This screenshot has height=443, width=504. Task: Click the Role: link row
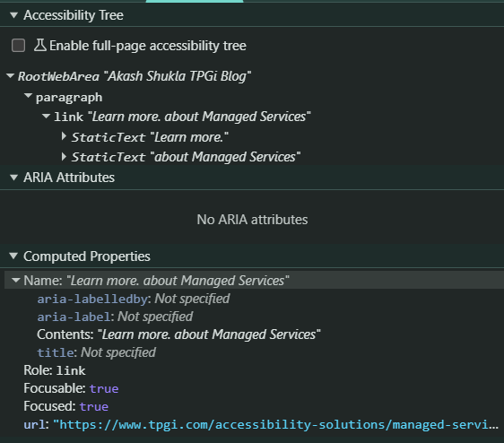(55, 370)
